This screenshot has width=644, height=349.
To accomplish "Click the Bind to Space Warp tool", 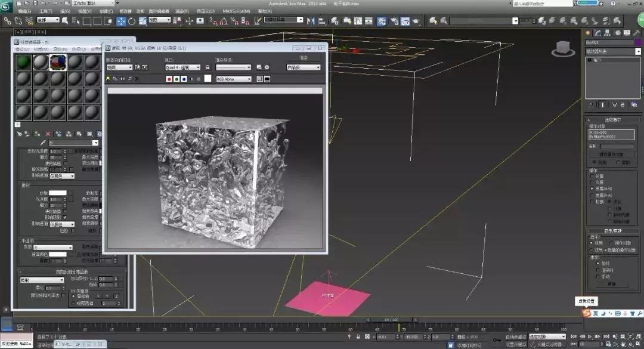I will click(x=29, y=20).
